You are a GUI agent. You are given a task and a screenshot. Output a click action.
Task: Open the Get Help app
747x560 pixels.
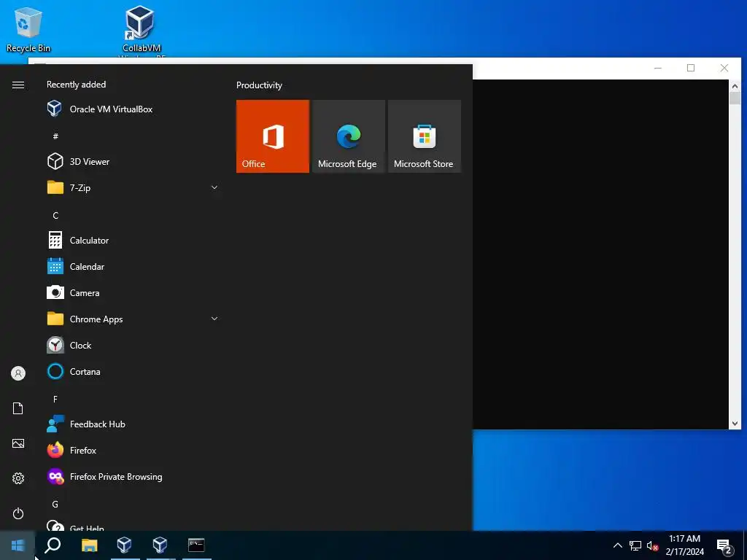(133, 525)
